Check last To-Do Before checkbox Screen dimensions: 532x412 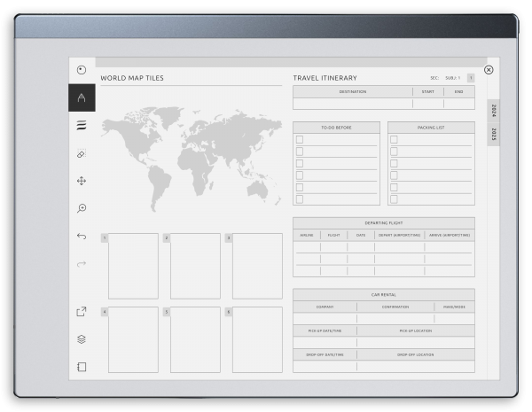(300, 199)
